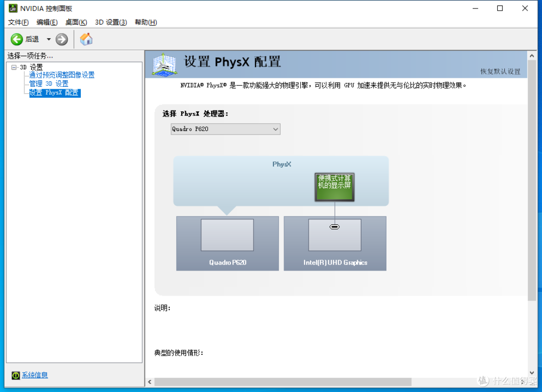The height and width of the screenshot is (392, 542).
Task: Open the 3D 设置(3) menu
Action: 111,22
